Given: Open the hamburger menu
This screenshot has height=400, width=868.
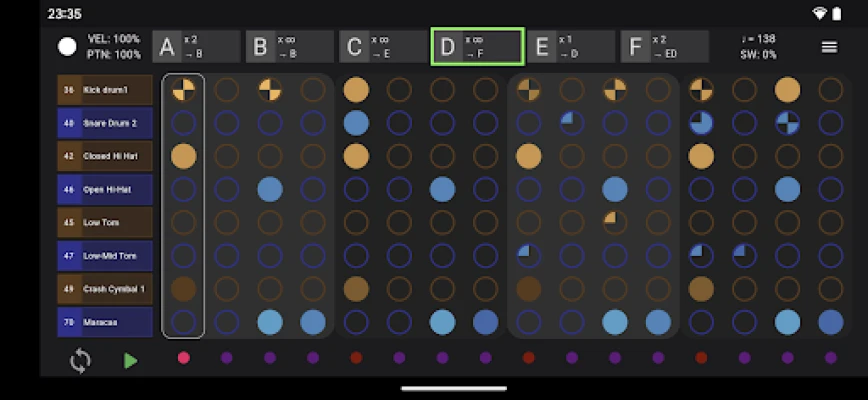Looking at the screenshot, I should 829,47.
